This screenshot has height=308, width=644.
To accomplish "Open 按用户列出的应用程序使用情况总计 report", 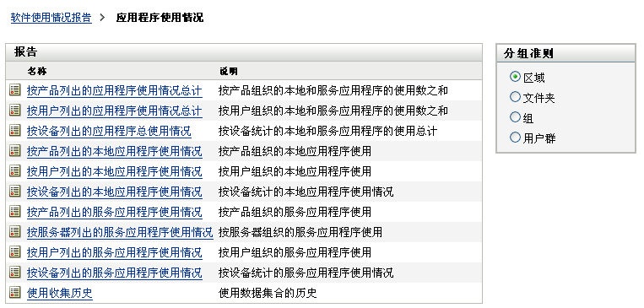I will 115,111.
